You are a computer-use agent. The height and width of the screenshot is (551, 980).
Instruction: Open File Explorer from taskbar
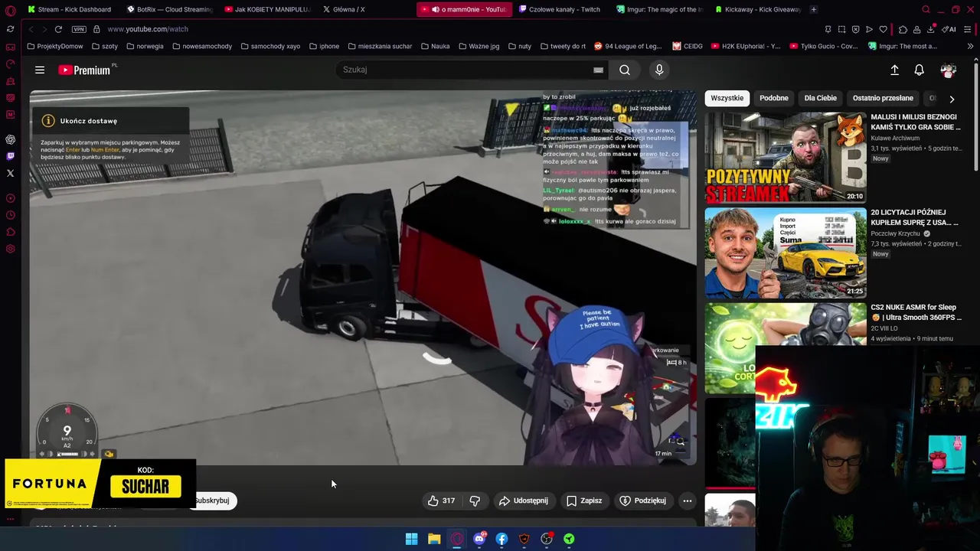pos(434,539)
